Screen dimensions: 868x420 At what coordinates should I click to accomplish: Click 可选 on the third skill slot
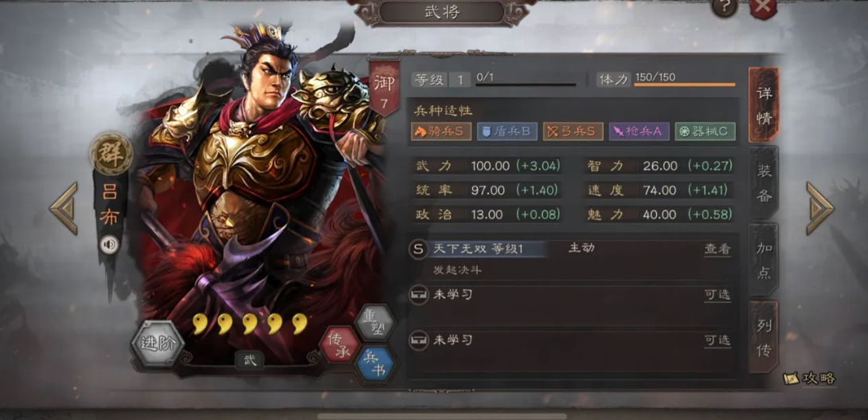pyautogui.click(x=717, y=341)
